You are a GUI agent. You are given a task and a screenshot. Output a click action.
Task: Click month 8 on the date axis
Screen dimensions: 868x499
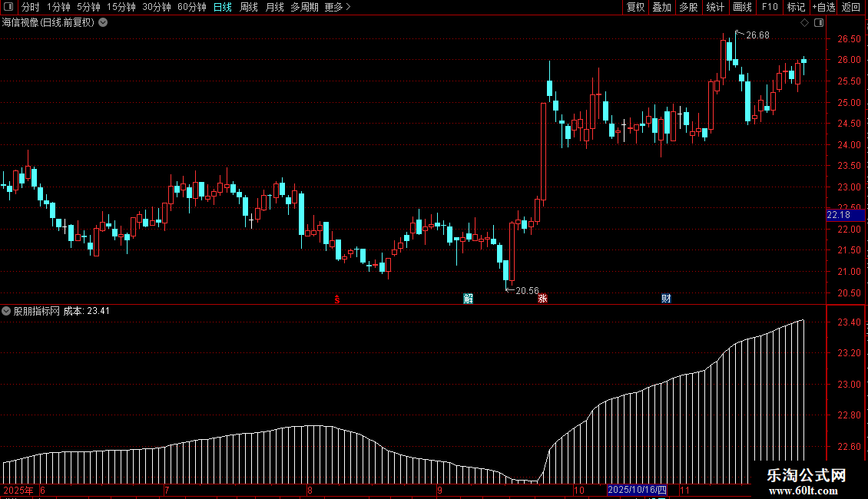[x=310, y=490]
